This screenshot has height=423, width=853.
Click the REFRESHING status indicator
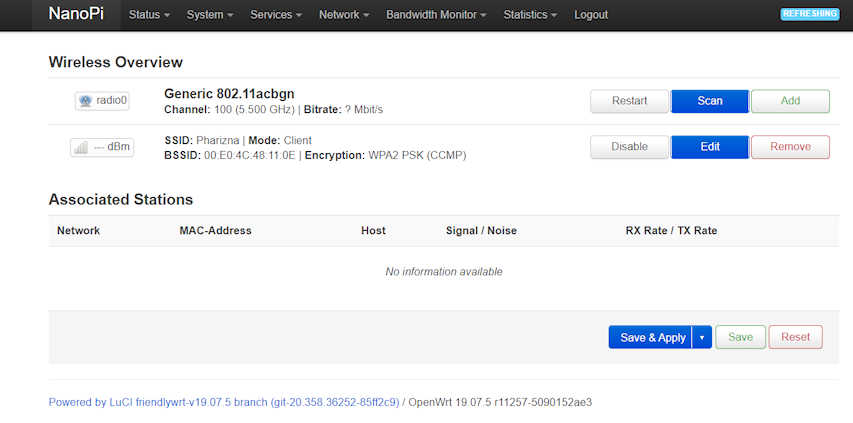810,14
